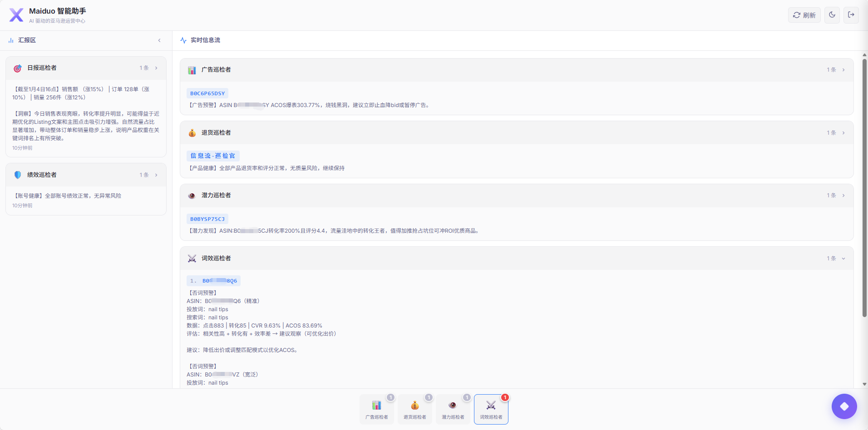The image size is (868, 430).
Task: Collapse the 词效巡检者 section chevron
Action: pyautogui.click(x=843, y=259)
